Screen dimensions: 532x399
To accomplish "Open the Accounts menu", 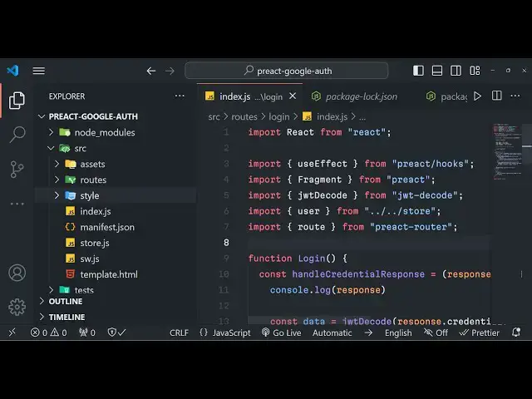I will coord(17,273).
